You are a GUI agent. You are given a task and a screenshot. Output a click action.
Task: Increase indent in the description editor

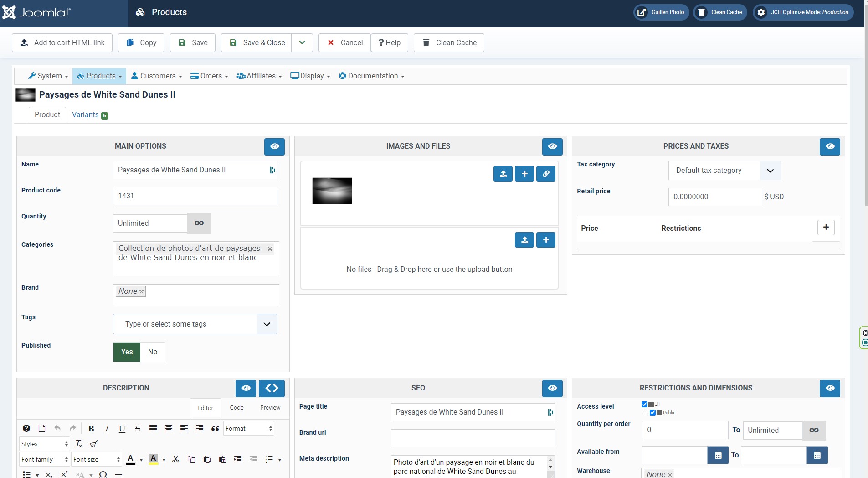(x=238, y=459)
